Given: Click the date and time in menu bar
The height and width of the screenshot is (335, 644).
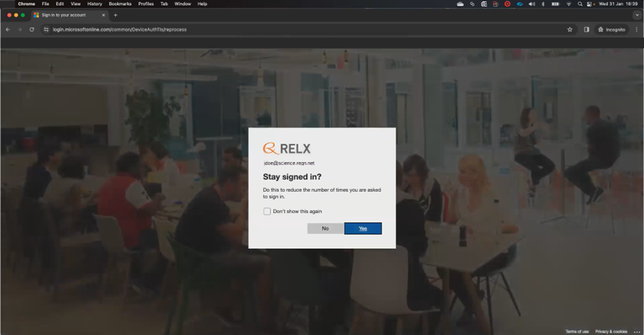Looking at the screenshot, I should click(x=618, y=3).
